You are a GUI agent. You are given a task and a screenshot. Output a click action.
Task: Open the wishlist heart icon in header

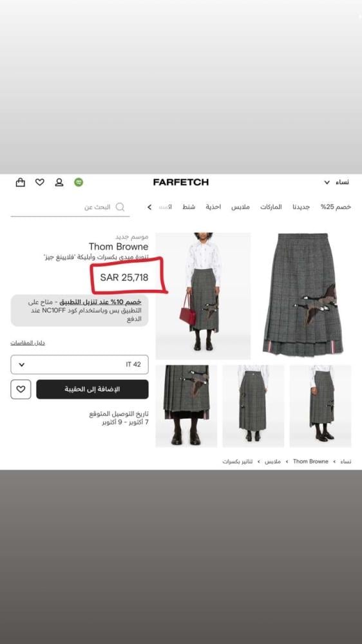39,182
